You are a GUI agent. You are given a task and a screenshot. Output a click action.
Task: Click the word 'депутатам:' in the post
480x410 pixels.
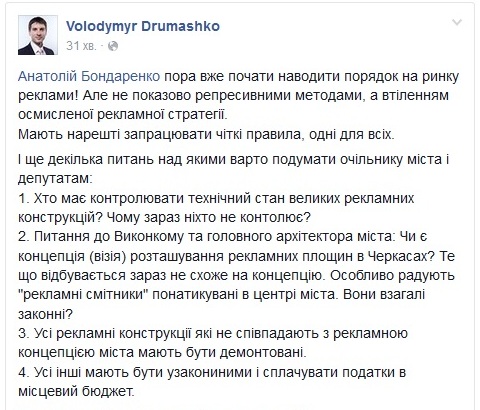54,179
